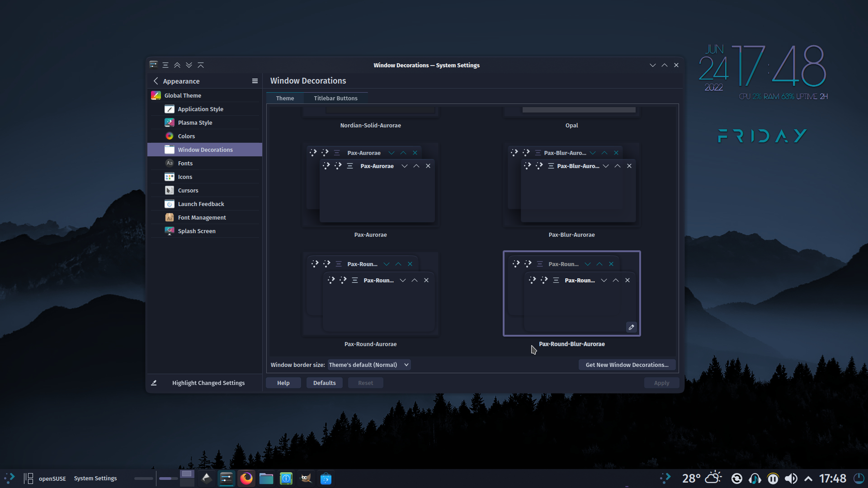The width and height of the screenshot is (868, 488).
Task: Open the titlebar application menu button
Action: [x=165, y=65]
